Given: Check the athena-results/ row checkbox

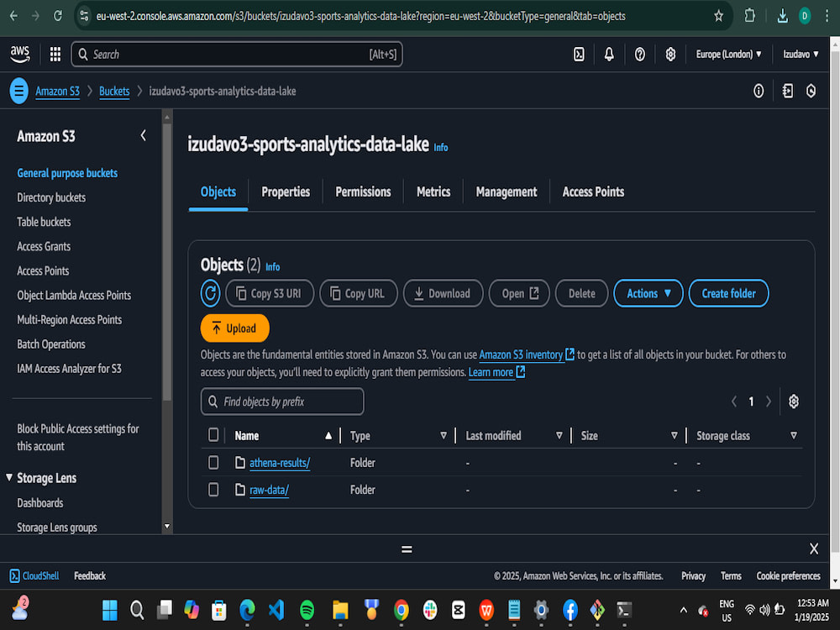Looking at the screenshot, I should coord(213,462).
